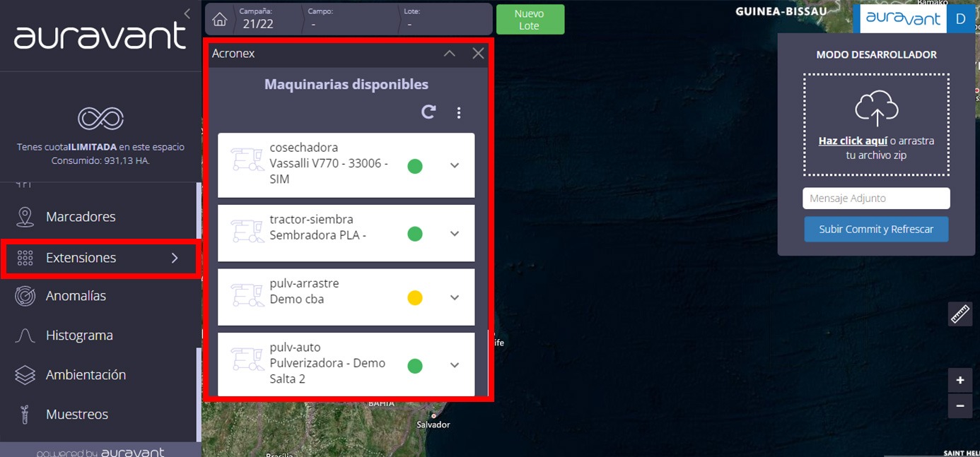Zoom in on the map
Screen dimensions: 980x457
pyautogui.click(x=960, y=380)
